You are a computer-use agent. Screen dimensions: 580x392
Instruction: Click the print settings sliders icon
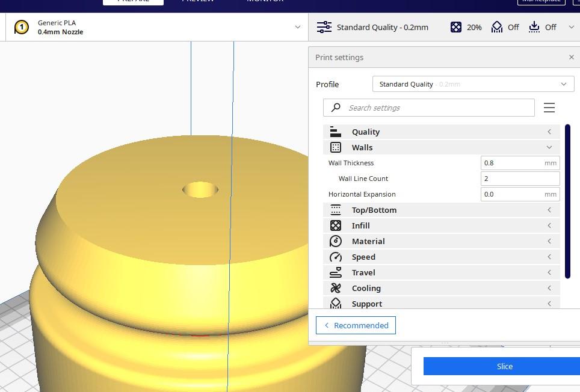coord(324,27)
